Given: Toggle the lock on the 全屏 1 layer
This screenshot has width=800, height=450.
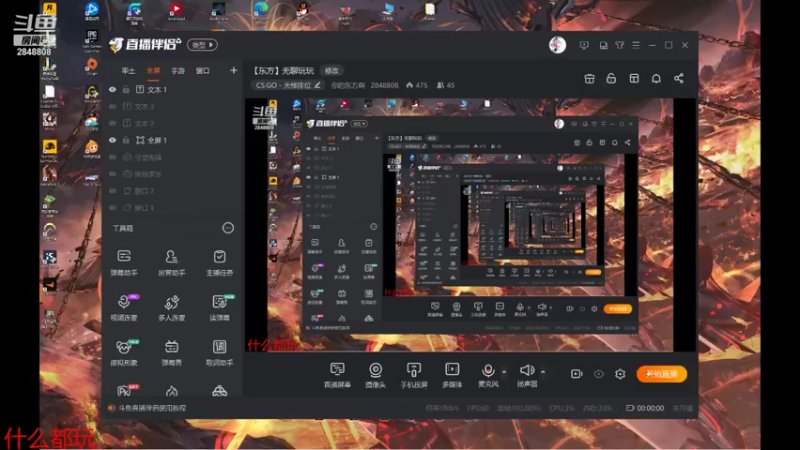Looking at the screenshot, I should point(126,140).
